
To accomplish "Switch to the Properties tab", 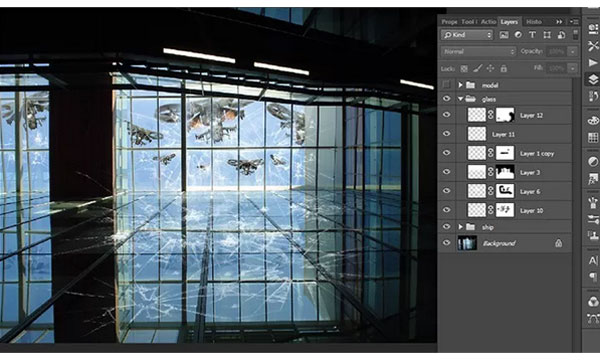I will pyautogui.click(x=449, y=22).
